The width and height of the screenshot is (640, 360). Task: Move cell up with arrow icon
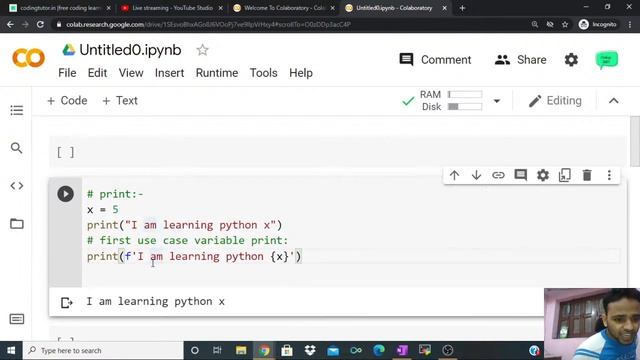click(454, 176)
